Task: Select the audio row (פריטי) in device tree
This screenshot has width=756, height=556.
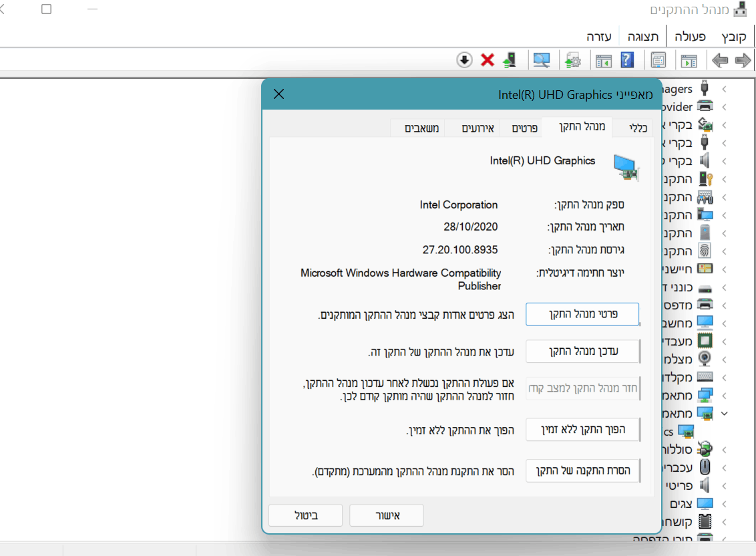Action: 689,486
